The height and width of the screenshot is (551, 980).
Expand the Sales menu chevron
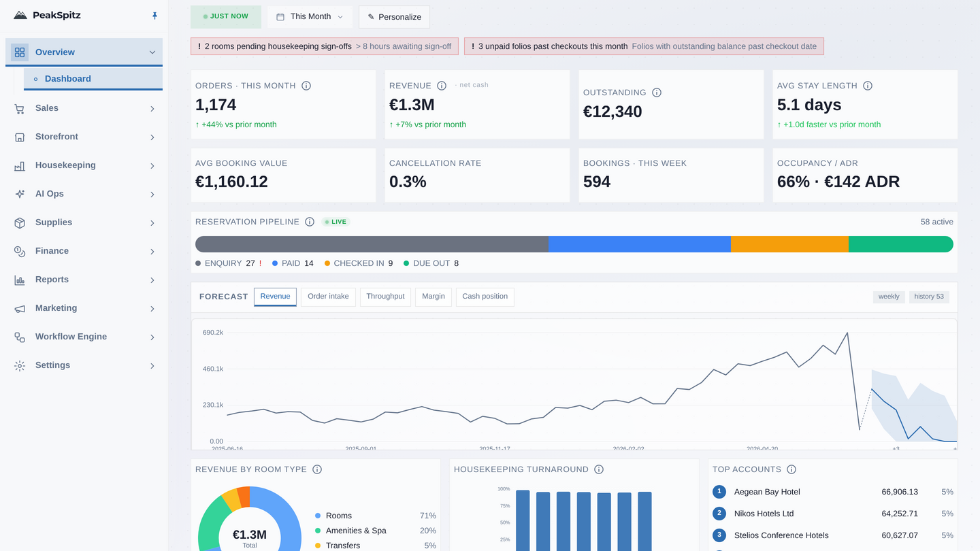(152, 109)
